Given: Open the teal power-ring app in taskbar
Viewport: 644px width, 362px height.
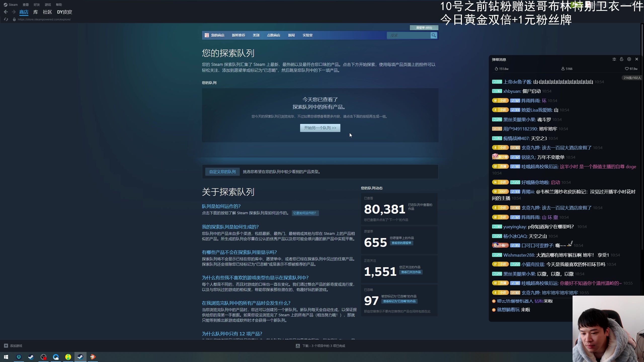Looking at the screenshot, I should pyautogui.click(x=19, y=357).
